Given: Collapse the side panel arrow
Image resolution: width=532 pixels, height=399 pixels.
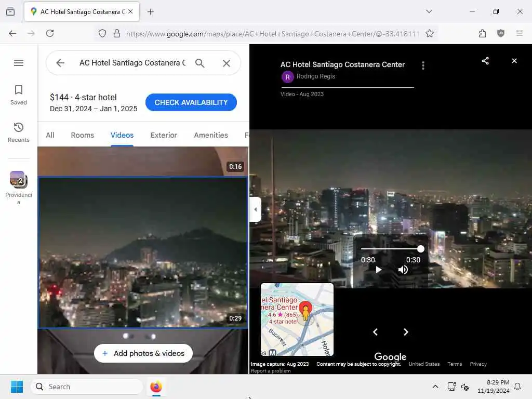Looking at the screenshot, I should click(x=255, y=209).
